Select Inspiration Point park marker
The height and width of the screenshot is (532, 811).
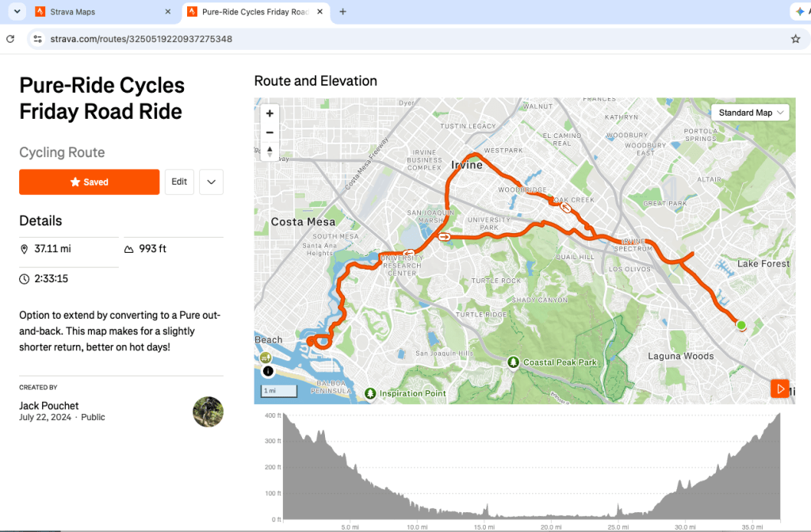click(369, 393)
